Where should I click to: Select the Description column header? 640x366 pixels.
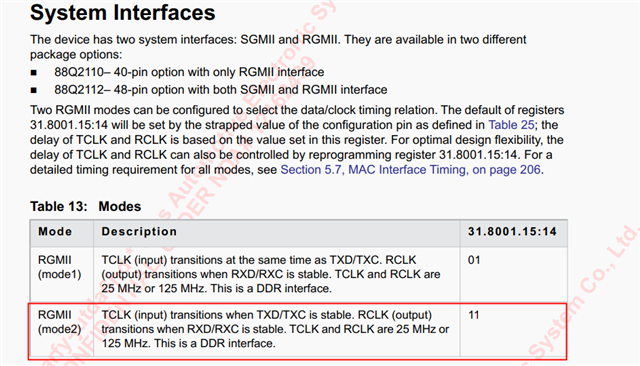click(139, 232)
